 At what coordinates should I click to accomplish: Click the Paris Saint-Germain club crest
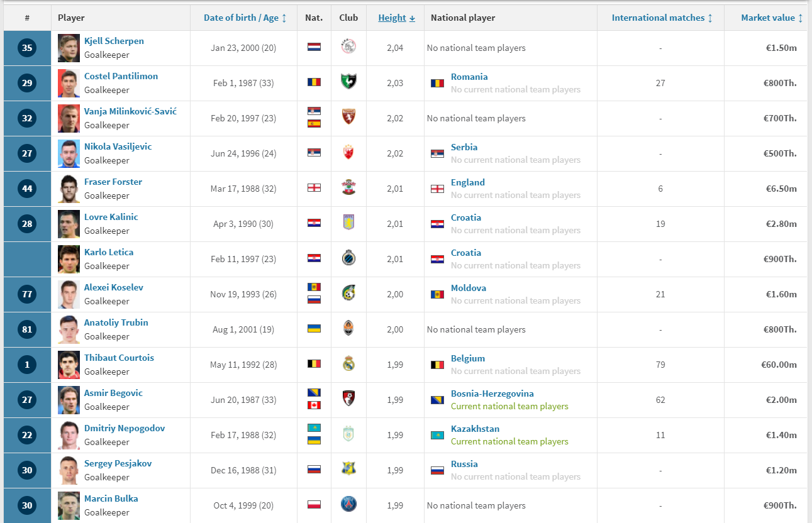pos(348,505)
